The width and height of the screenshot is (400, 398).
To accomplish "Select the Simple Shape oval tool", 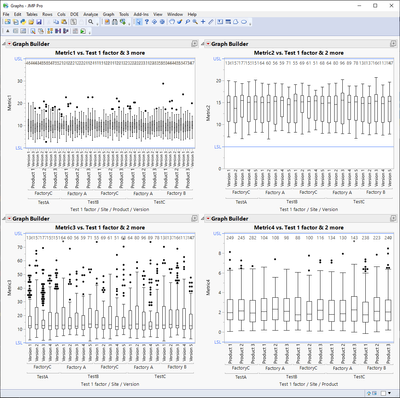I will point(244,22).
